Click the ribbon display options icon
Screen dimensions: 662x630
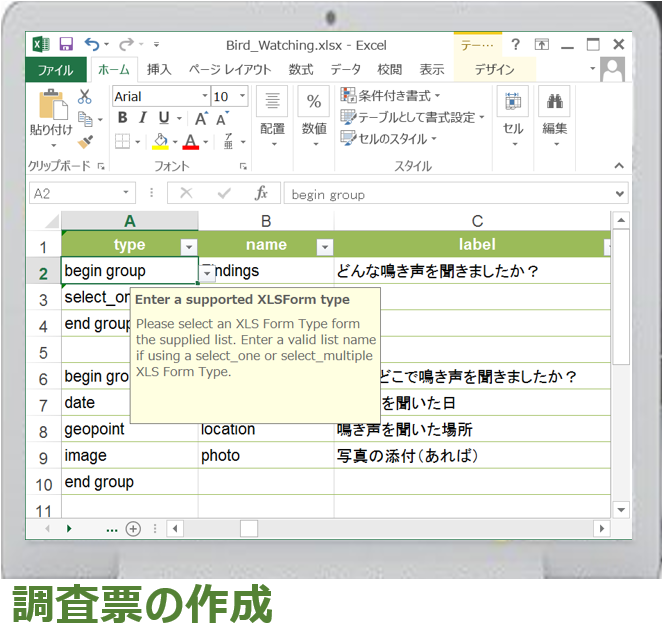coord(542,44)
